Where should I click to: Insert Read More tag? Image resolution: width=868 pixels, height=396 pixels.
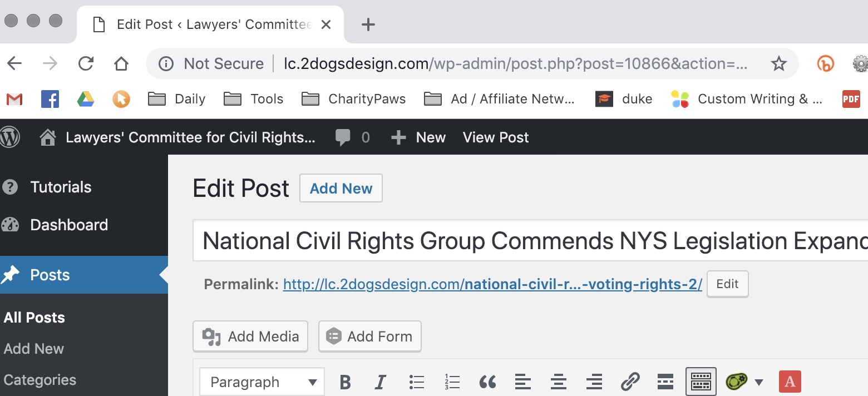[665, 382]
